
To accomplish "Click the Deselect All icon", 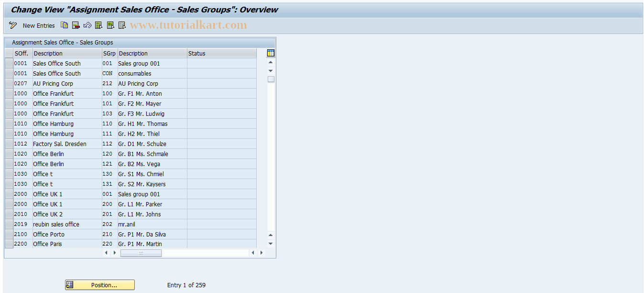I will click(x=122, y=25).
